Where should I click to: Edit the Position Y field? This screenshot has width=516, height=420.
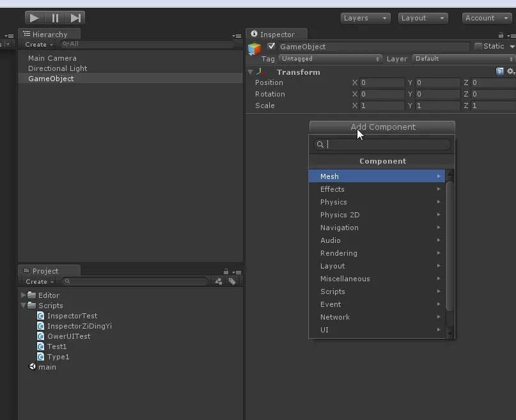tap(438, 82)
